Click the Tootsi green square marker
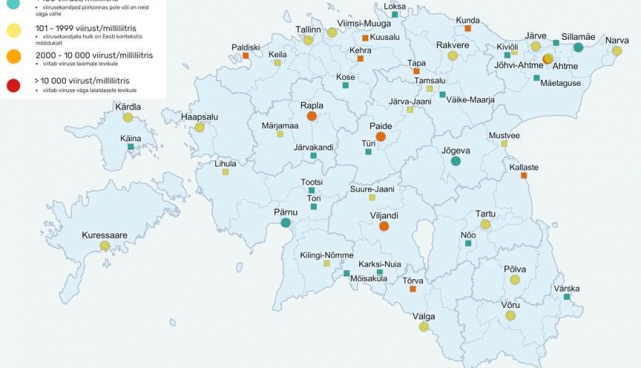The height and width of the screenshot is (368, 641). pyautogui.click(x=312, y=191)
